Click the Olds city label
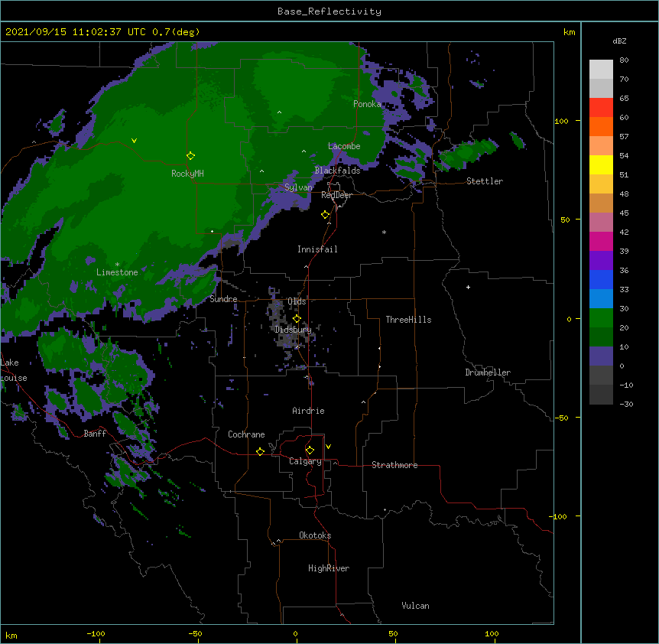 point(297,301)
